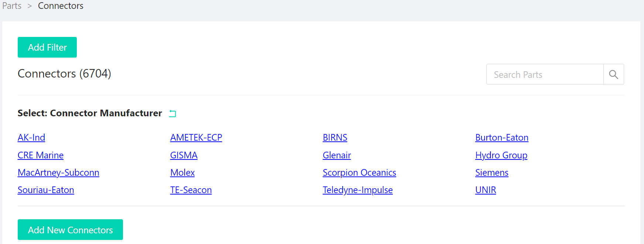Click Add New Connectors button

coord(70,230)
